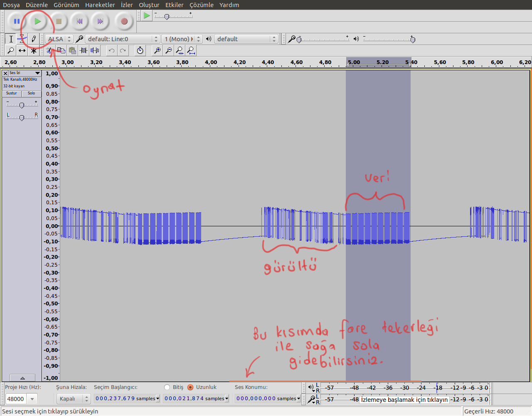Click the Paste clipboard icon

click(x=72, y=51)
